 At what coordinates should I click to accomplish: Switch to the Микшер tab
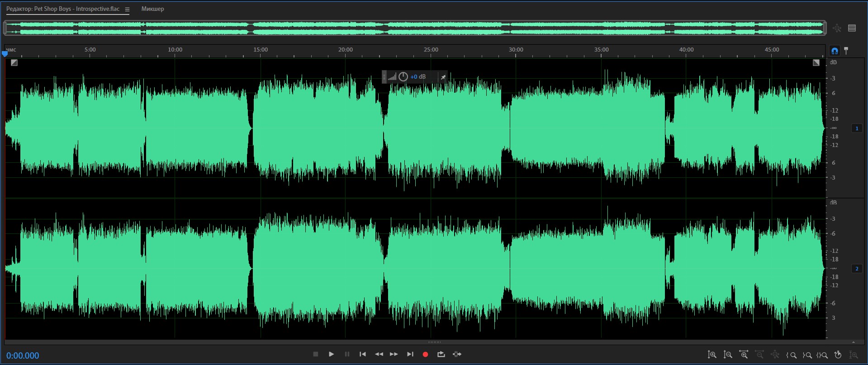coord(152,9)
